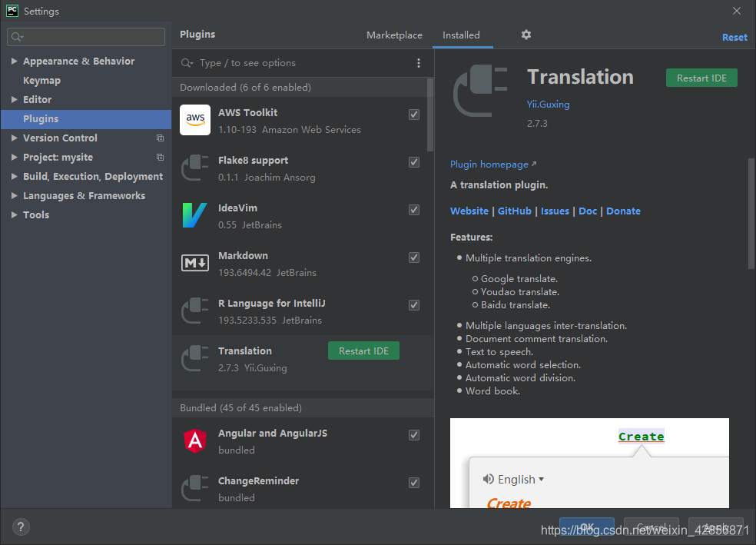The image size is (756, 545).
Task: Click the plugin details vertical scrollbar
Action: pyautogui.click(x=751, y=214)
